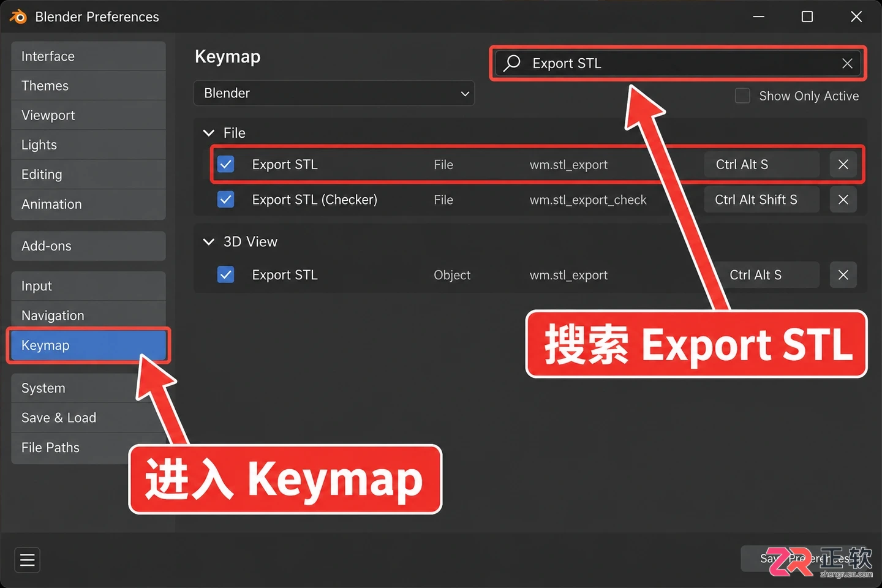Disable the 3D View Export STL checkbox
Image resolution: width=882 pixels, height=588 pixels.
[x=226, y=275]
